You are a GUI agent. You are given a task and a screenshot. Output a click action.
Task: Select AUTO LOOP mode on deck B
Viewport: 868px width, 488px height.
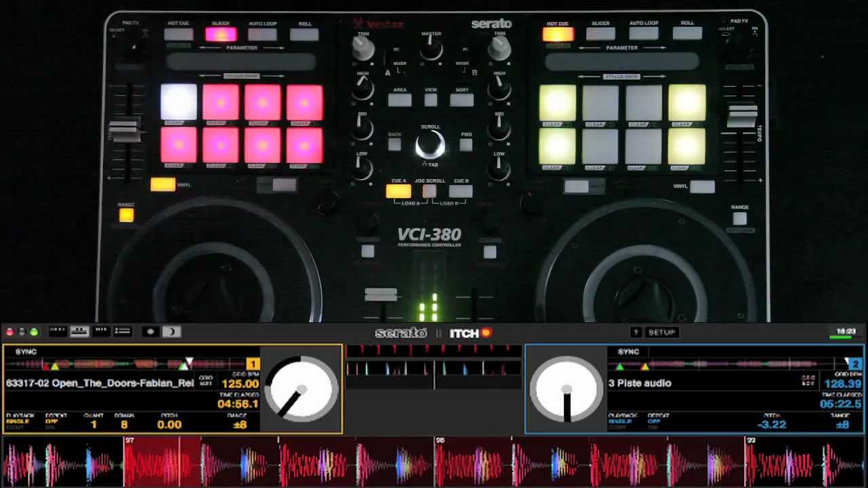(644, 33)
